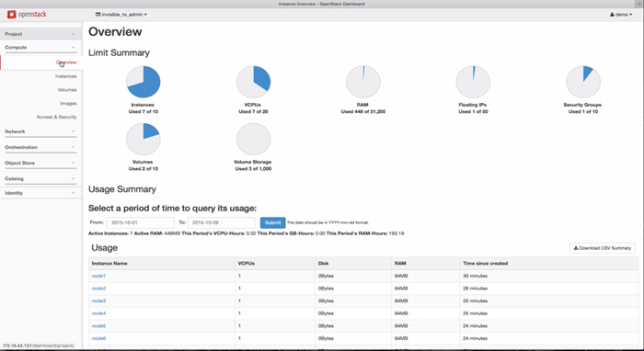This screenshot has height=351, width=644.
Task: Click the VCPUs usage pie chart
Action: click(x=253, y=82)
